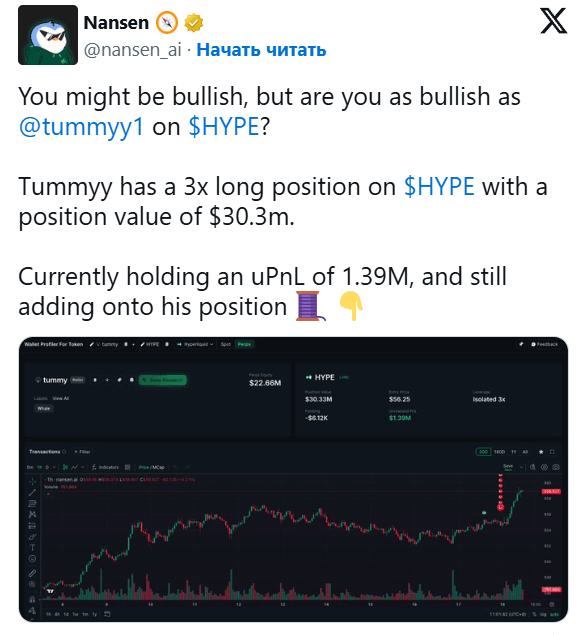Open the Indicators menu on chart toolbar
Viewport: 584px width, 635px height.
pos(105,467)
